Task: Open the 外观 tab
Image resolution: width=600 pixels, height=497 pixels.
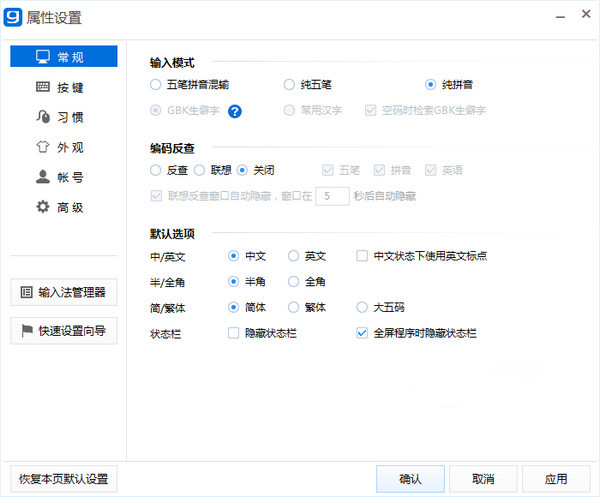Action: pos(64,147)
